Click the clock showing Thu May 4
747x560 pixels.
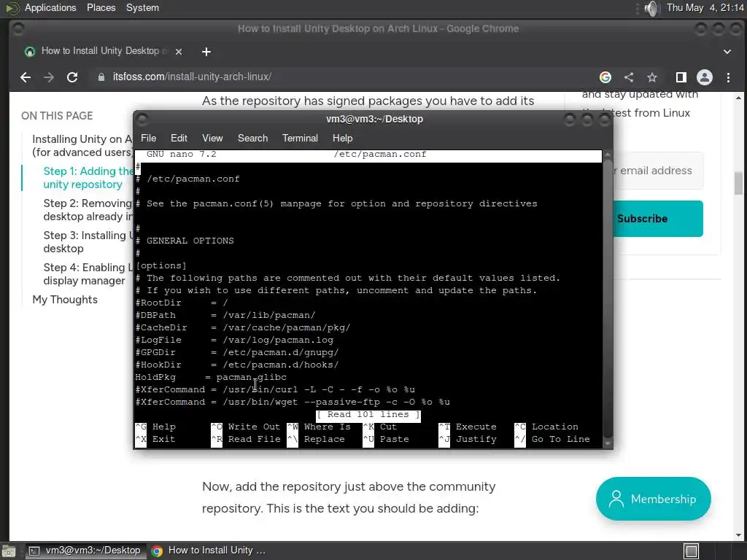tap(704, 7)
